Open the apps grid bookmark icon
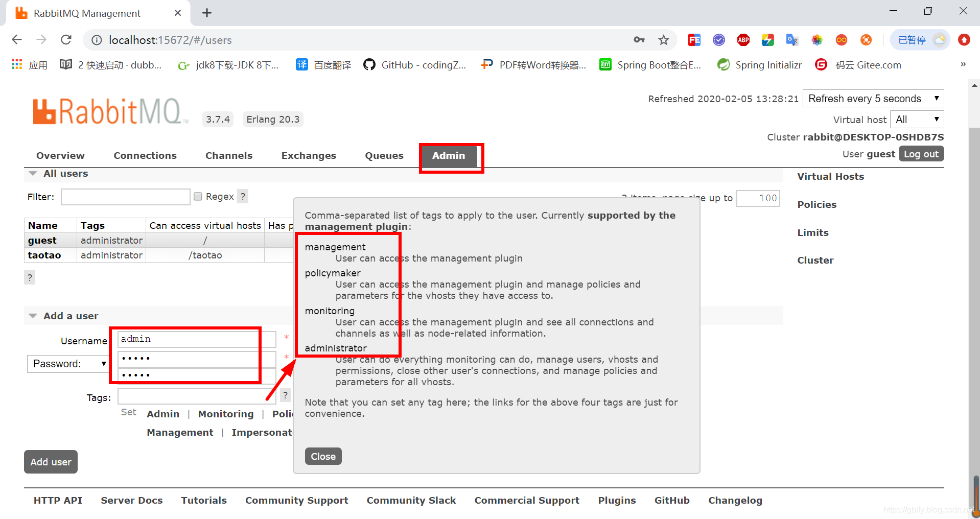 point(17,64)
